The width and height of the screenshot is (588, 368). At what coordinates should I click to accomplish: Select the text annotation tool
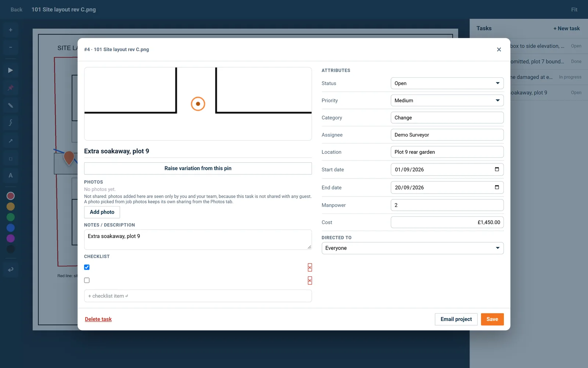click(x=11, y=176)
